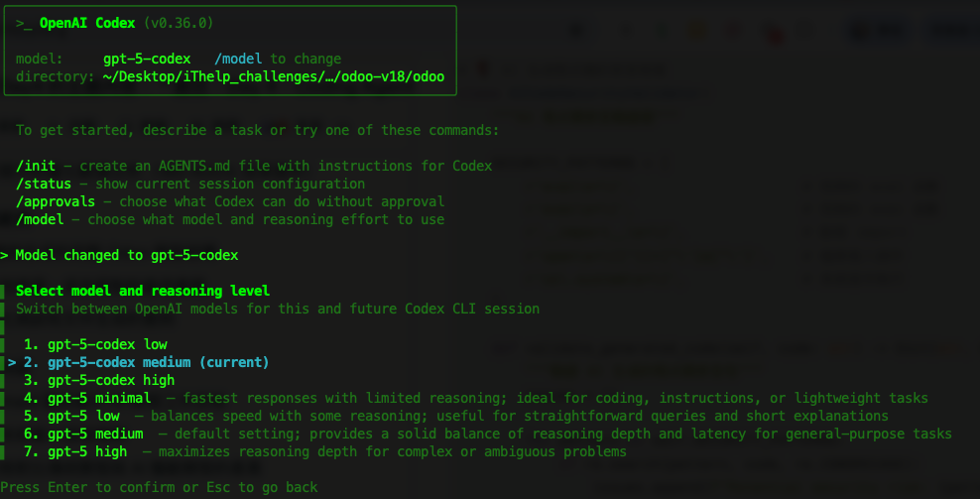The width and height of the screenshot is (980, 499).
Task: Select the gpt-5 low model entry
Action: (455, 417)
